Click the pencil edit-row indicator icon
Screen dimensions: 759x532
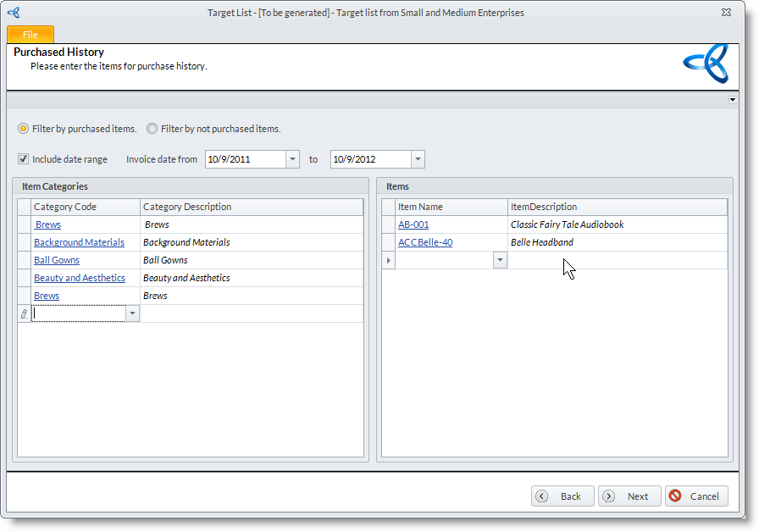(x=24, y=313)
